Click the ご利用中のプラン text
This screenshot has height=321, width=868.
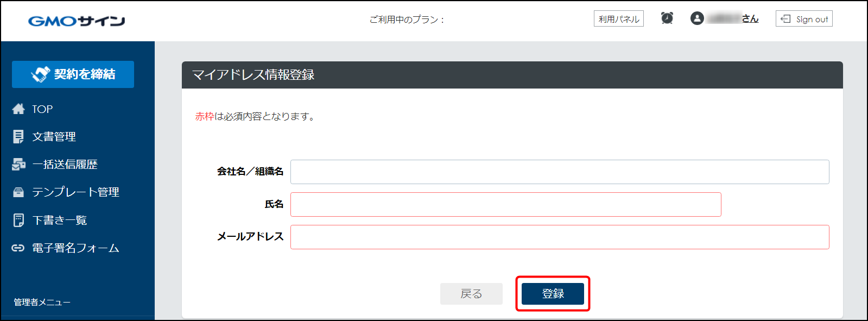(x=407, y=20)
